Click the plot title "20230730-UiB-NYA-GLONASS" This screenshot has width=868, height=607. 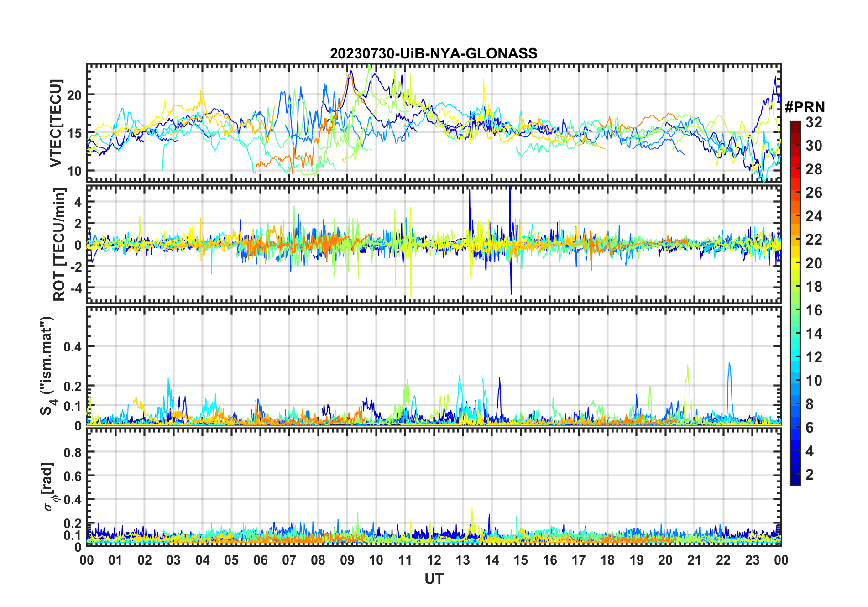(434, 53)
